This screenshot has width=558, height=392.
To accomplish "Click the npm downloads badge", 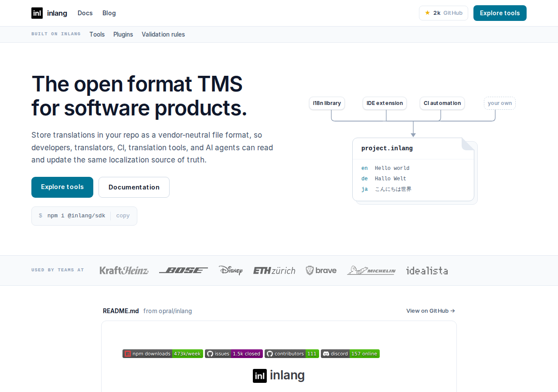I will [x=163, y=354].
